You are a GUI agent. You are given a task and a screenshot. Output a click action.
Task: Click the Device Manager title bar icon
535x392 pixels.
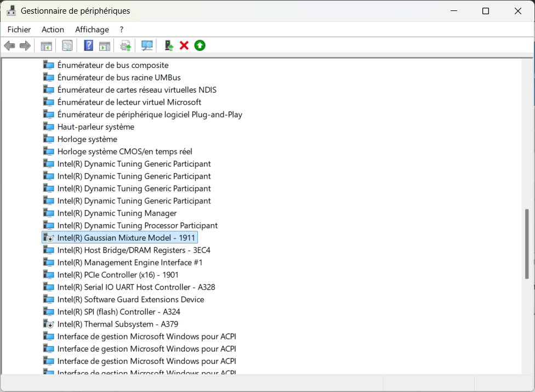pyautogui.click(x=12, y=10)
